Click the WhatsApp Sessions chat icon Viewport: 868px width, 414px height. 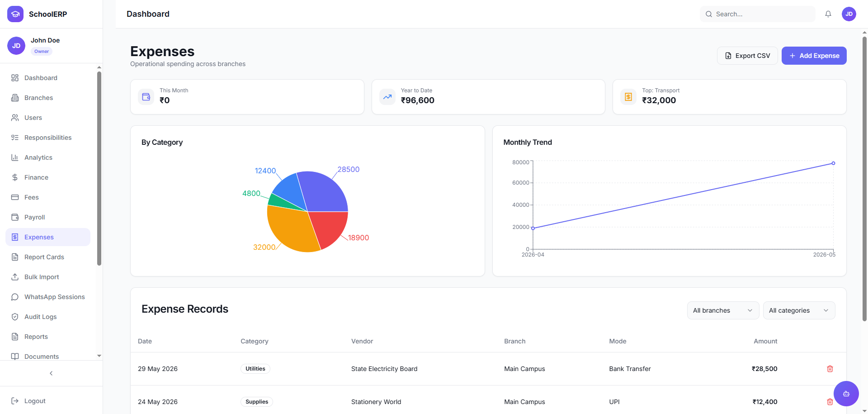coord(15,297)
